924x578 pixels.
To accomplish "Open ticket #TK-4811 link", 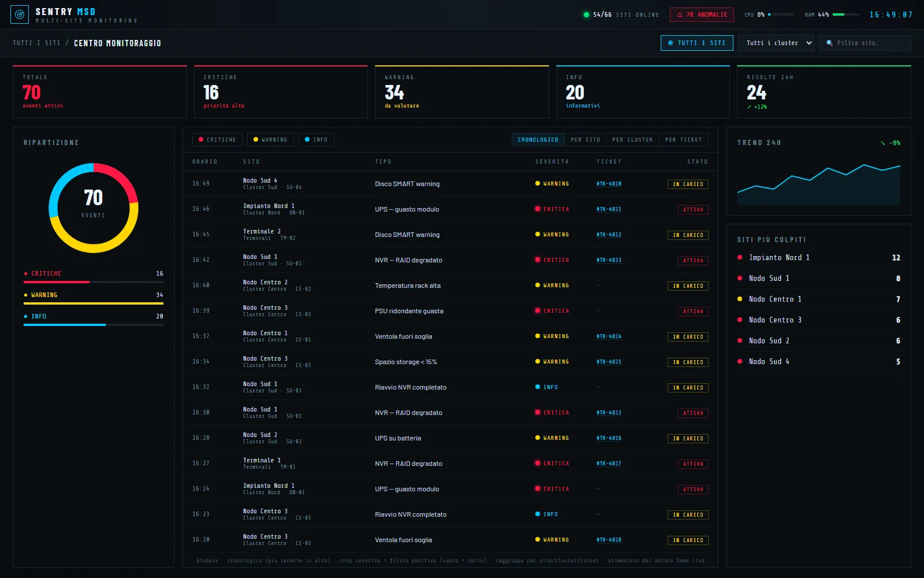I will pyautogui.click(x=609, y=209).
